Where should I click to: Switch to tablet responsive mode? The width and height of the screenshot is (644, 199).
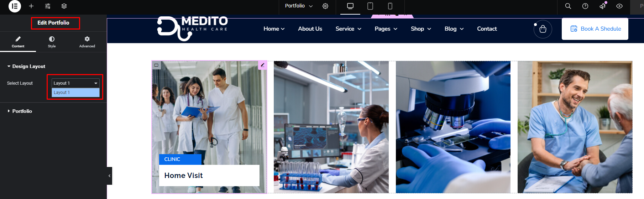(370, 6)
